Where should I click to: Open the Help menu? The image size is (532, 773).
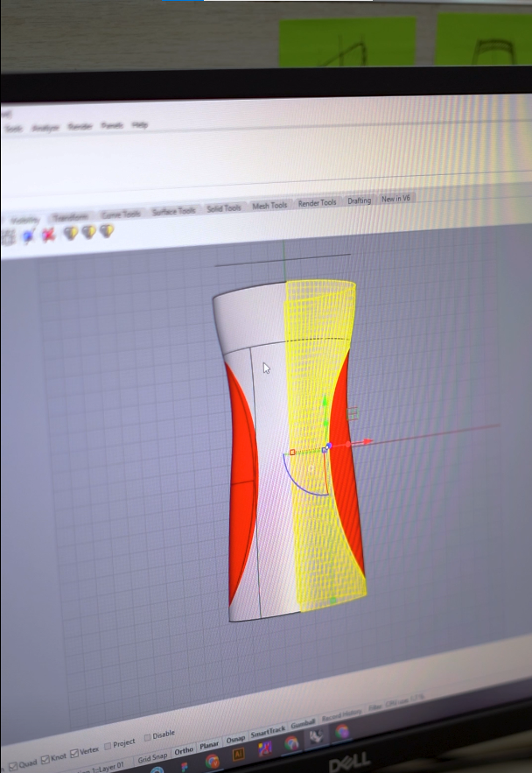tap(139, 125)
